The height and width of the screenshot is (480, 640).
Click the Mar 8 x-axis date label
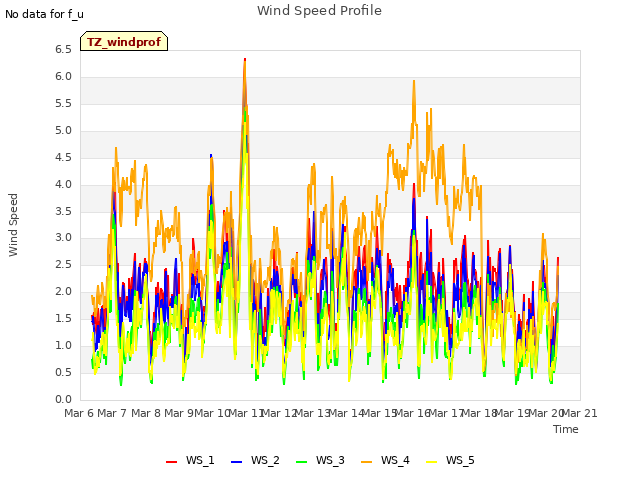click(146, 413)
